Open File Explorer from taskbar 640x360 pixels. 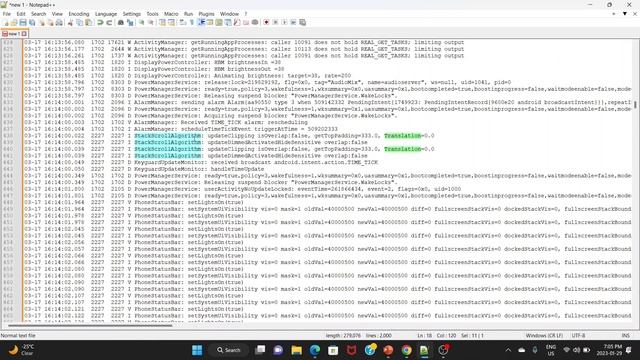coord(297,350)
